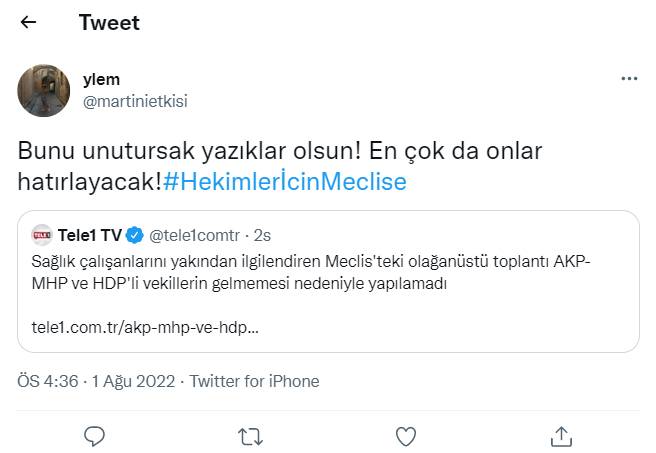The width and height of the screenshot is (656, 453).
Task: Click the Tweet page heading
Action: 109,22
